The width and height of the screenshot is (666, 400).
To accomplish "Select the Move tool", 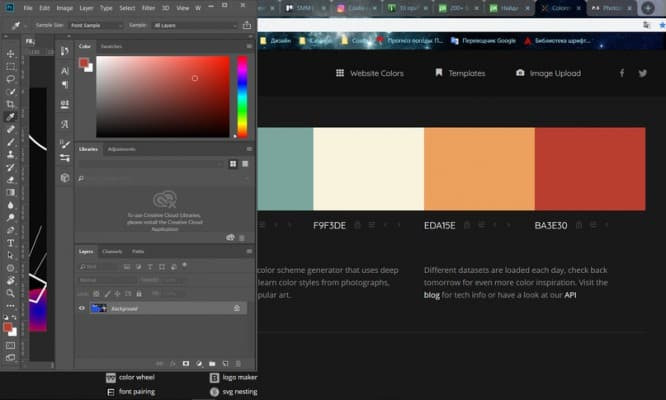I will [x=10, y=53].
